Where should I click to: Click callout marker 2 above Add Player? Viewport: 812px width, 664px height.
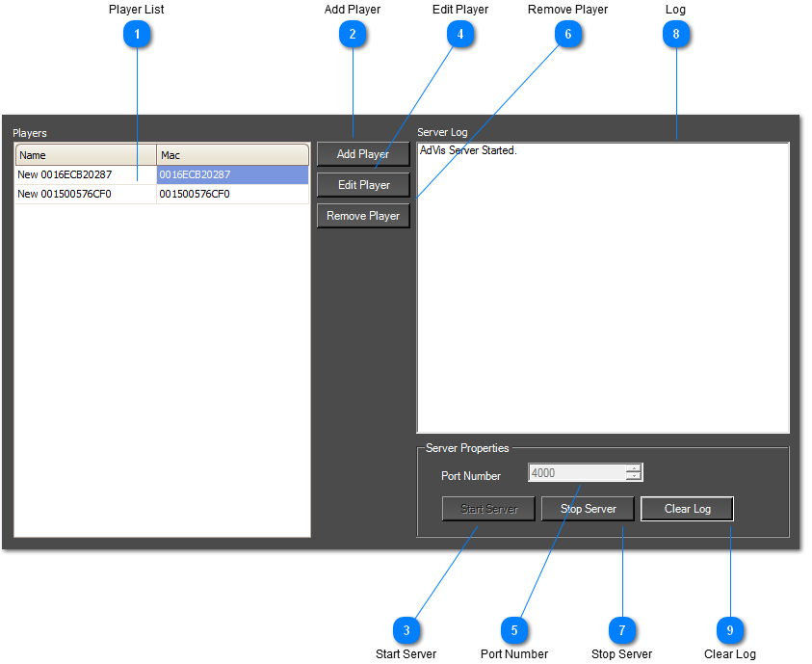(x=353, y=35)
